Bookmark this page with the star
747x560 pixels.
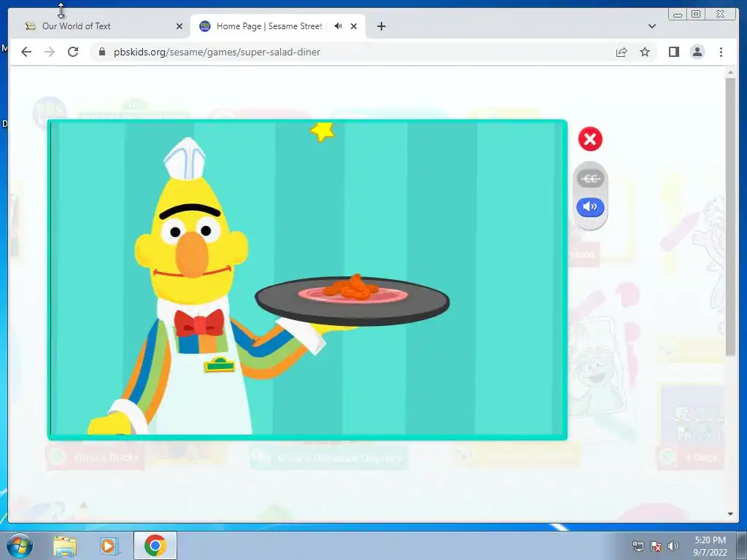coord(645,52)
